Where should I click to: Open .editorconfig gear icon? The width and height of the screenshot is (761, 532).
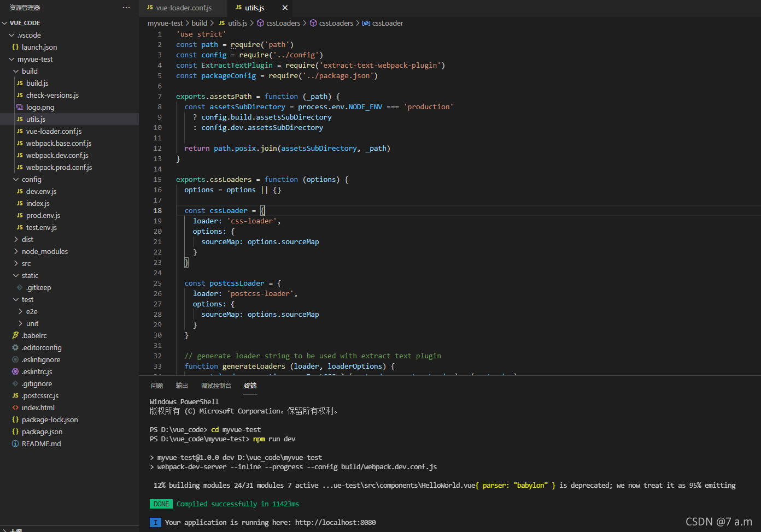(15, 347)
